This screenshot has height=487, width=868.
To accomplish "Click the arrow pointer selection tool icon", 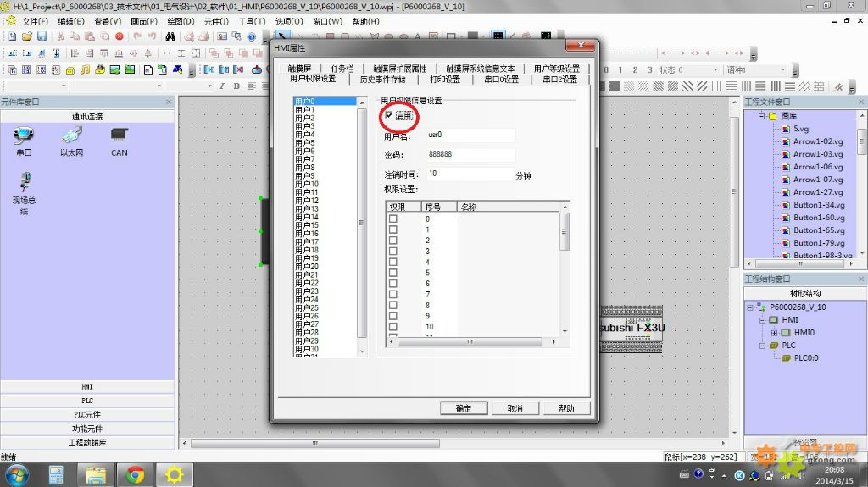I will (281, 36).
